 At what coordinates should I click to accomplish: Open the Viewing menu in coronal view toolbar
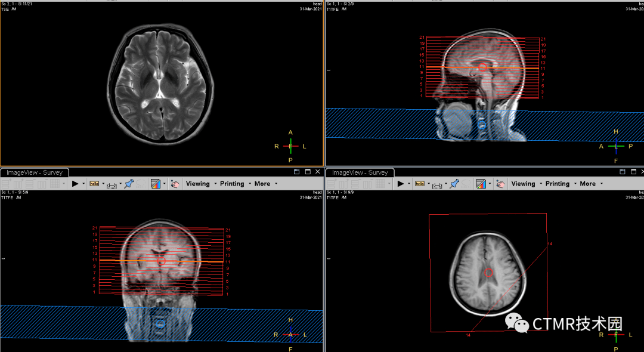[x=197, y=184]
